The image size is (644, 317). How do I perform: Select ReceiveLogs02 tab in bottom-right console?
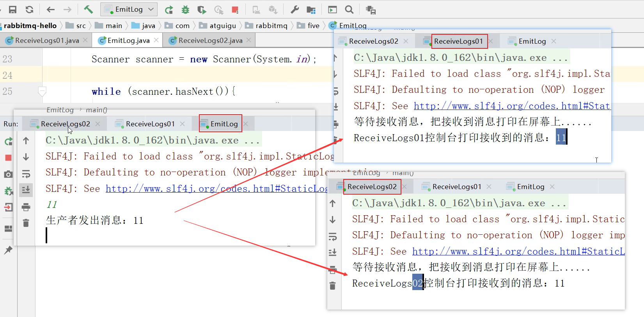372,186
